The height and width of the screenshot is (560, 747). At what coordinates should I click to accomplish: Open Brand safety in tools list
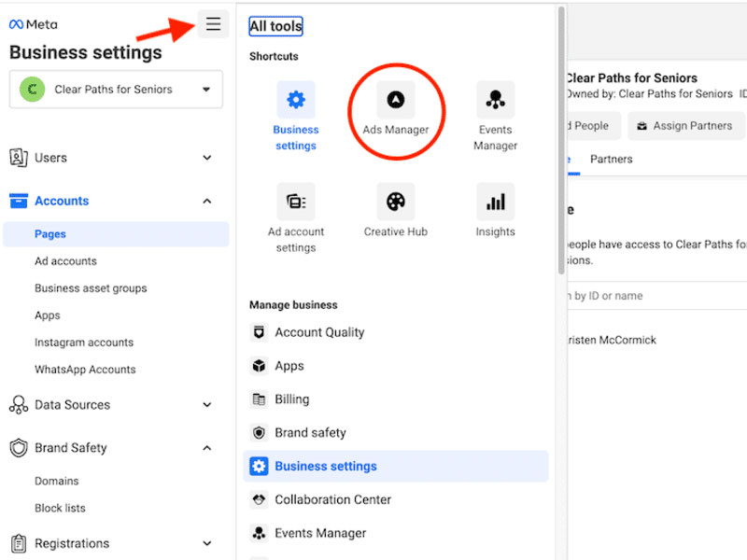tap(310, 433)
